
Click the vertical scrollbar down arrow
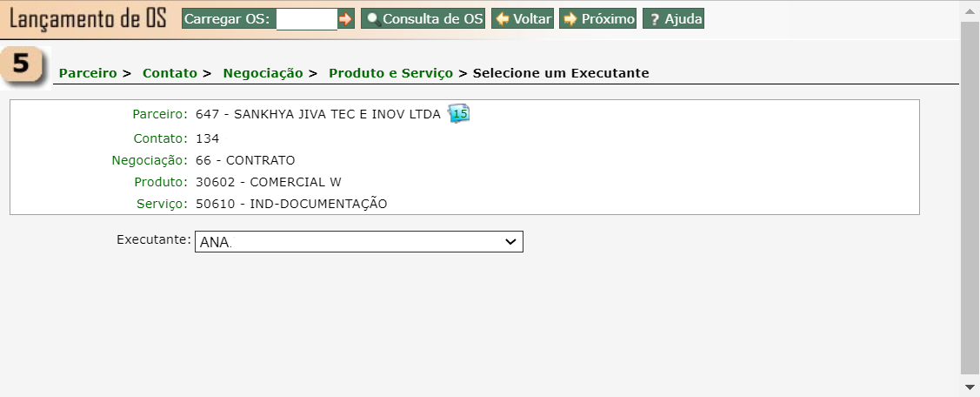[970, 387]
